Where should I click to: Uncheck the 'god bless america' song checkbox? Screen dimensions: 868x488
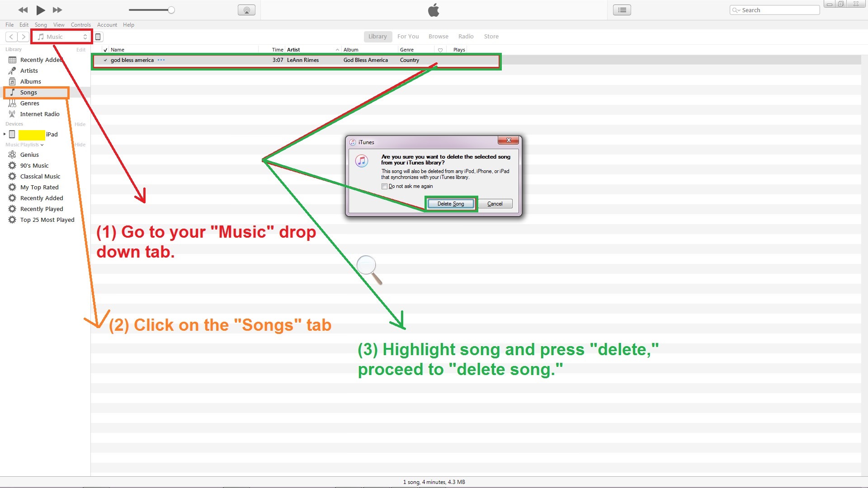point(105,60)
